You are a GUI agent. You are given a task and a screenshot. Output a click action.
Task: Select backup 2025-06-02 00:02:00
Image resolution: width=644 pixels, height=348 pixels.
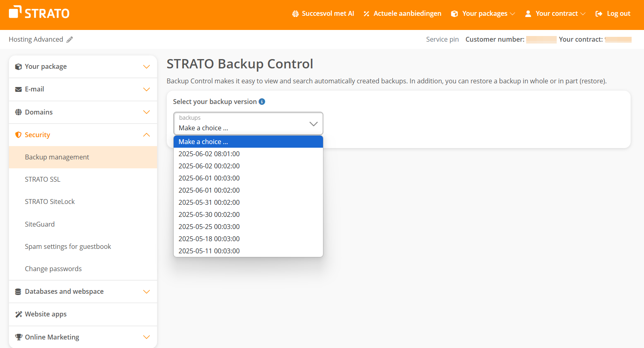click(x=248, y=166)
